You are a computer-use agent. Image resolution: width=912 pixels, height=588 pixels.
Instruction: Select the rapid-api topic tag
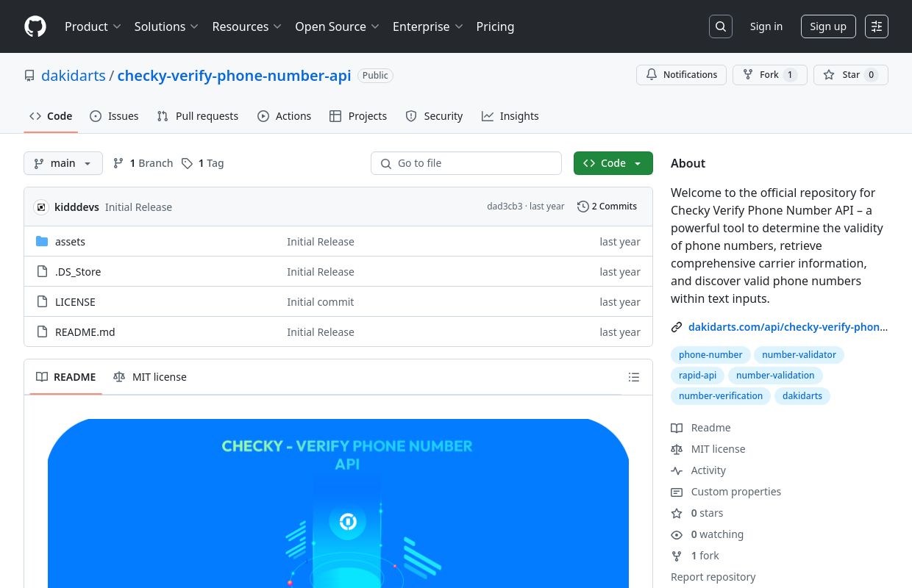click(697, 376)
